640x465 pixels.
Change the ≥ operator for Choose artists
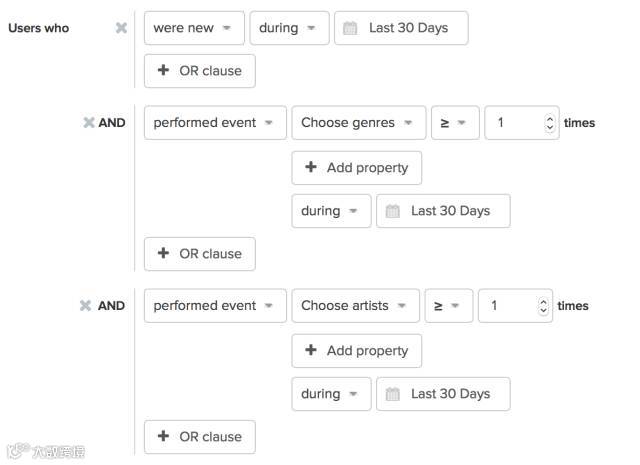[x=446, y=306]
